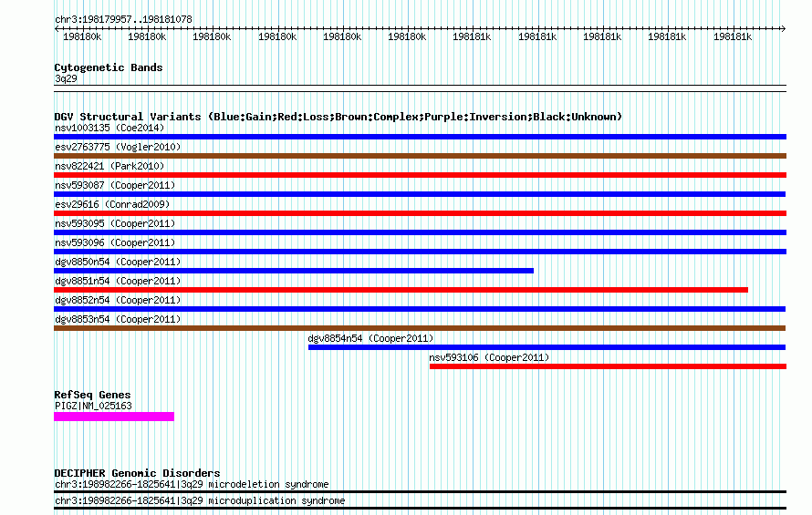Open the 3q29 microduplication syndrome entry
Screen dimensions: 812x515
200,500
